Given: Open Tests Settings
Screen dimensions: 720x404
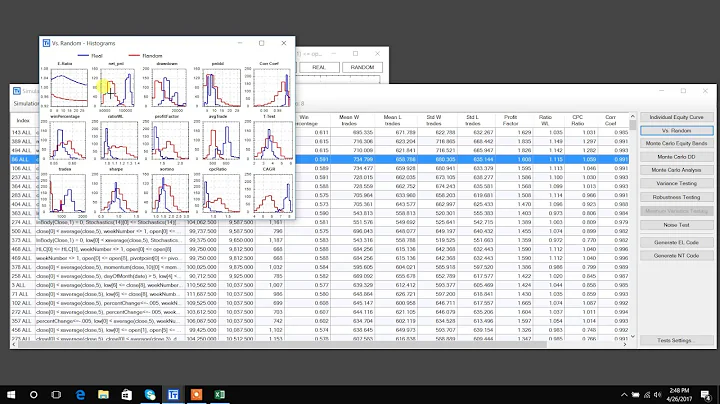Looking at the screenshot, I should pyautogui.click(x=676, y=340).
